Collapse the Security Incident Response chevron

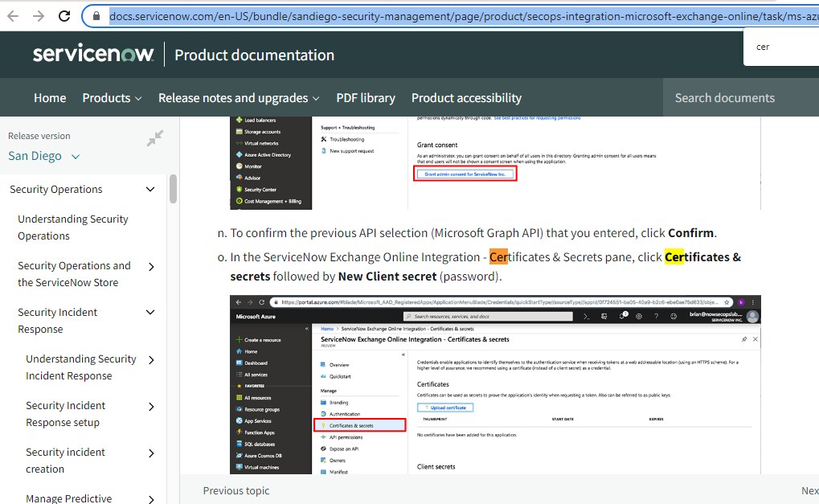[150, 313]
